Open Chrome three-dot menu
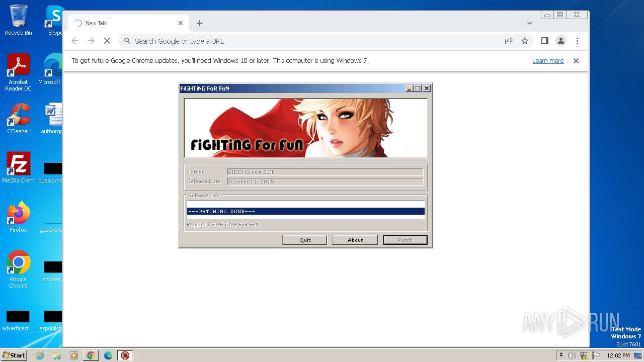This screenshot has height=362, width=644. coord(577,41)
